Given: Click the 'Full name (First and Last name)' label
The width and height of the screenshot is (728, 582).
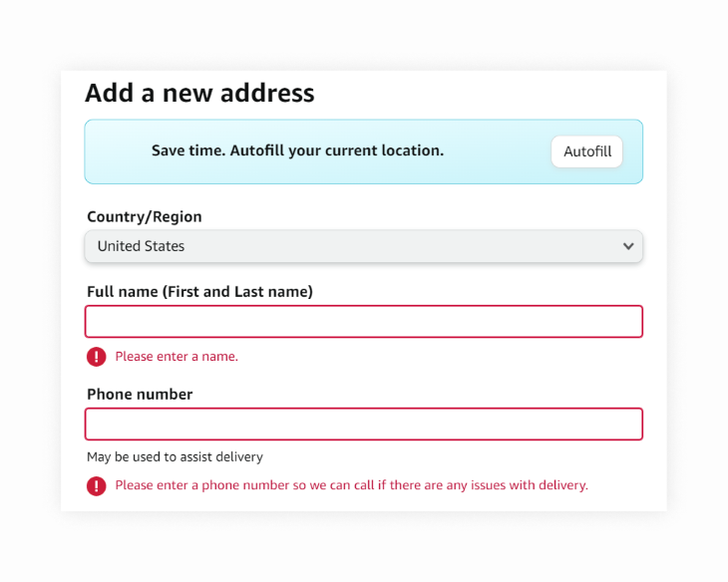Looking at the screenshot, I should click(199, 291).
